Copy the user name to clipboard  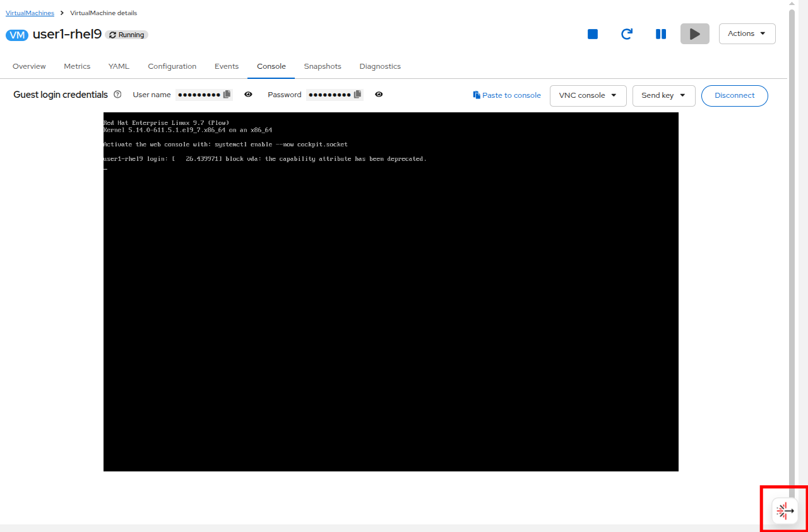pyautogui.click(x=227, y=95)
